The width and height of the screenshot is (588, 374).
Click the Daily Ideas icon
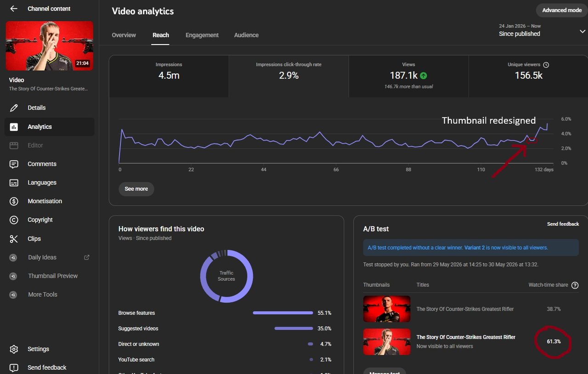tap(13, 257)
